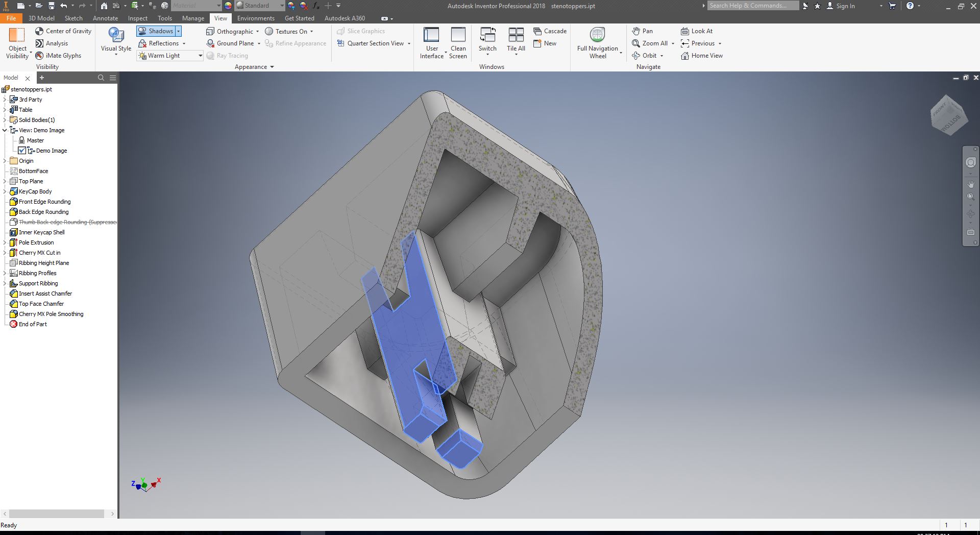Open the Model browser hamburger menu
The image size is (980, 535).
coord(113,78)
